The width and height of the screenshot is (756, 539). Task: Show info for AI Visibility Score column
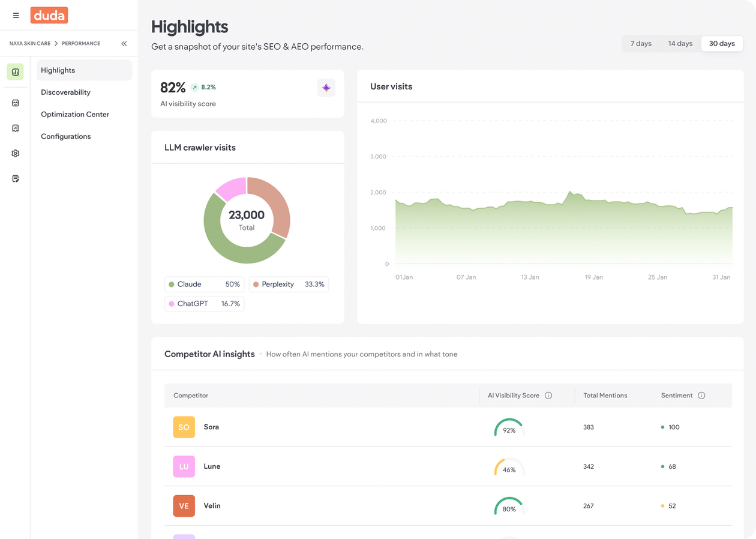tap(548, 396)
